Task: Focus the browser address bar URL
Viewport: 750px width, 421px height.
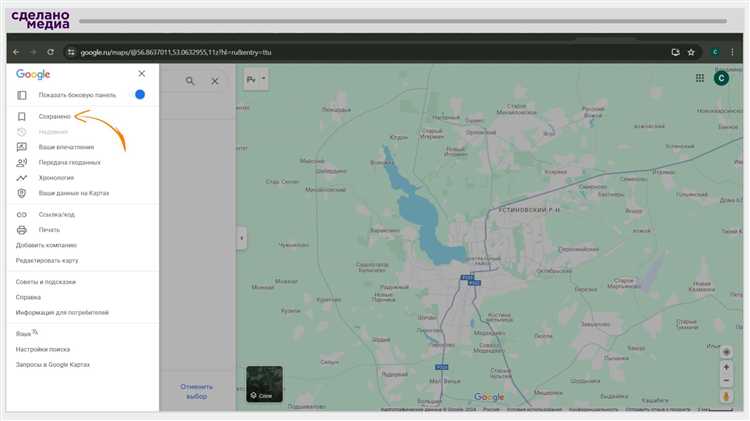Action: tap(176, 52)
